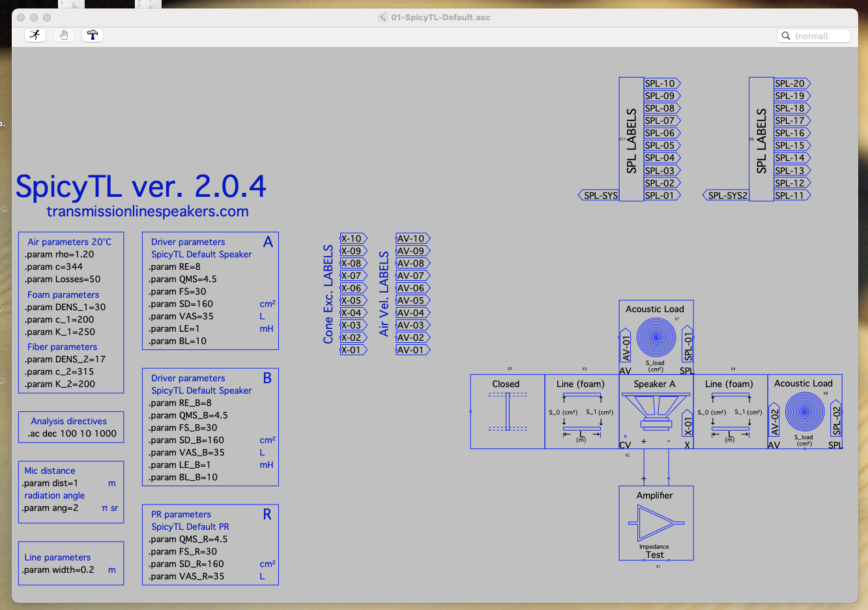Click the .param RE=8 driver A value

click(175, 267)
